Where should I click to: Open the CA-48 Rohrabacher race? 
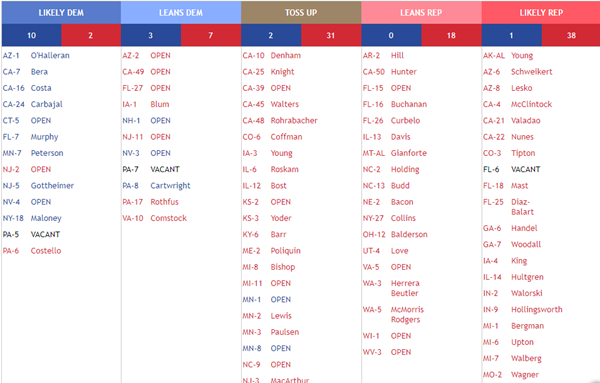pyautogui.click(x=280, y=121)
